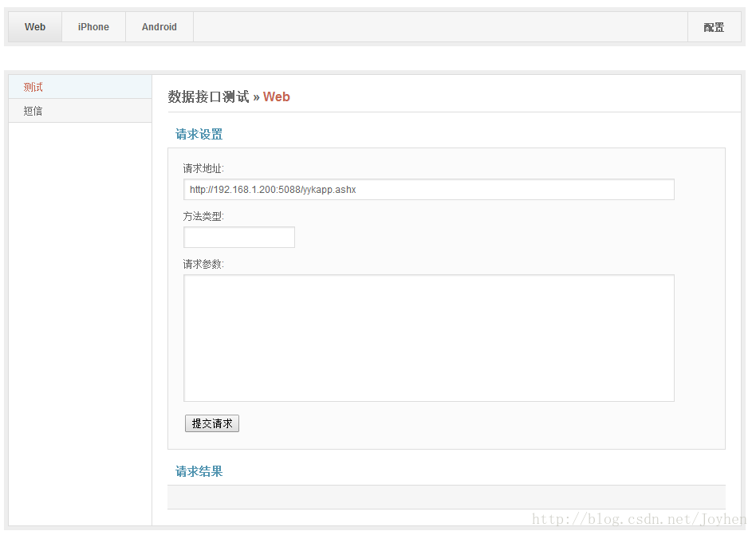Click the 方法类型 input box
Viewport: 756px width, 535px height.
coord(239,237)
